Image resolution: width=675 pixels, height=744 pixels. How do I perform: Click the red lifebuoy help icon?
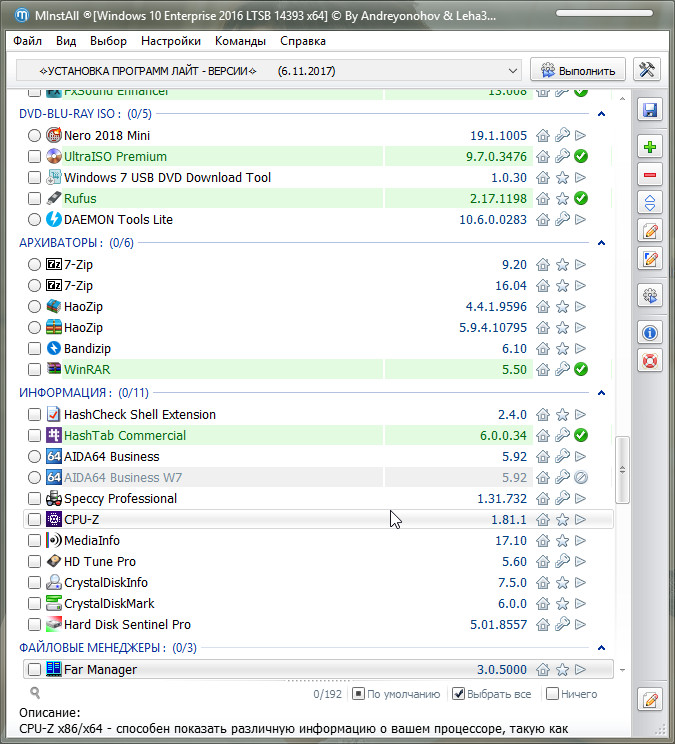649,361
